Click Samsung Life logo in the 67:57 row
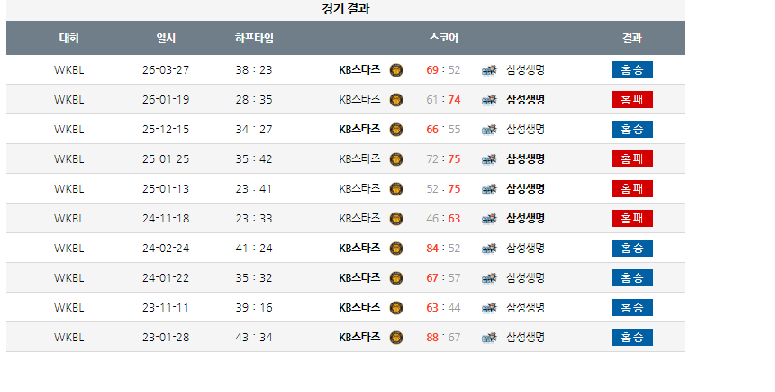 [489, 278]
